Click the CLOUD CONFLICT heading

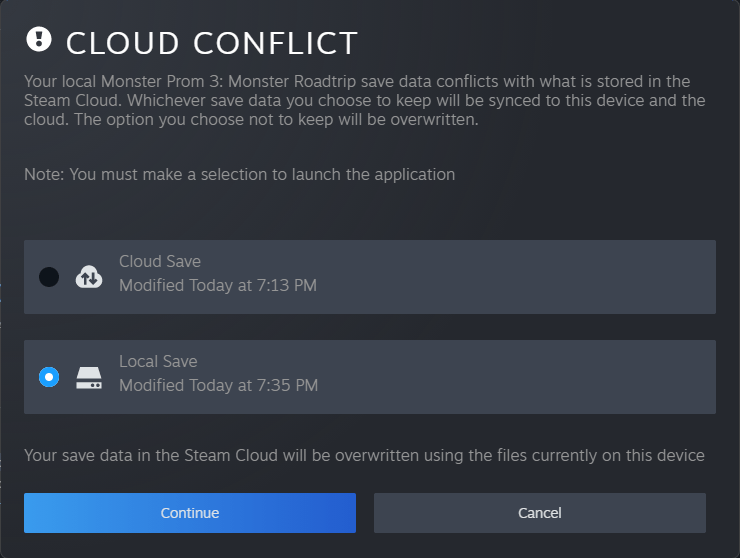pyautogui.click(x=211, y=43)
